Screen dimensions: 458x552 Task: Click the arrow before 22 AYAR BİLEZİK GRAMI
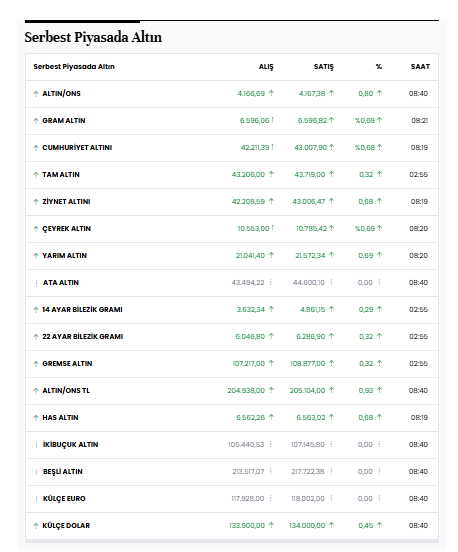36,337
